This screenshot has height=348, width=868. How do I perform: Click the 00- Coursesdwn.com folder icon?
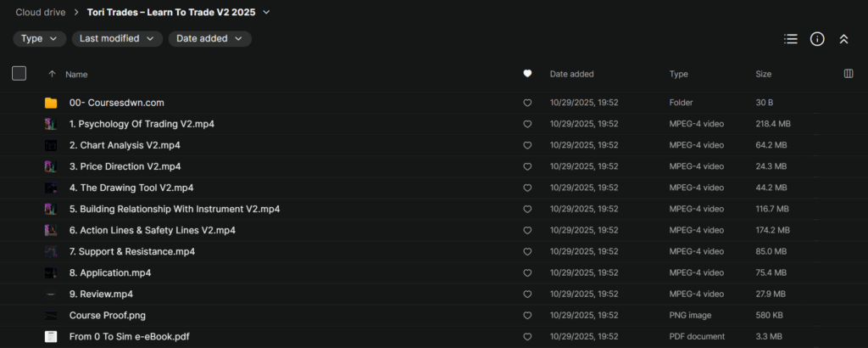coord(51,103)
